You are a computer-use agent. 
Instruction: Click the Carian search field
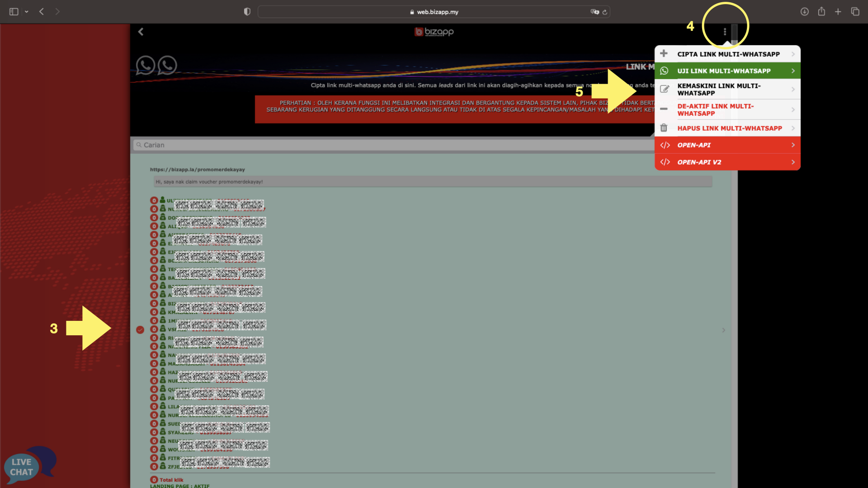(x=393, y=145)
